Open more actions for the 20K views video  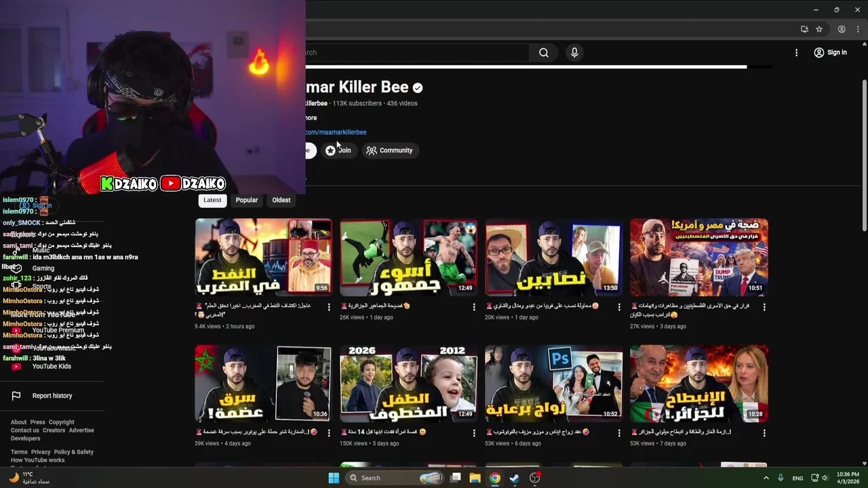pos(618,307)
